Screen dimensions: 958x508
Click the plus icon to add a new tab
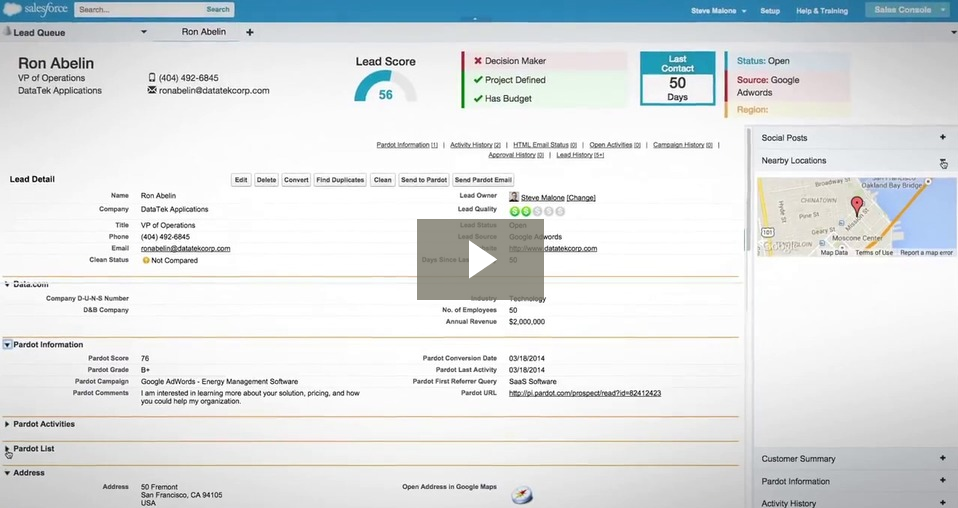click(250, 32)
